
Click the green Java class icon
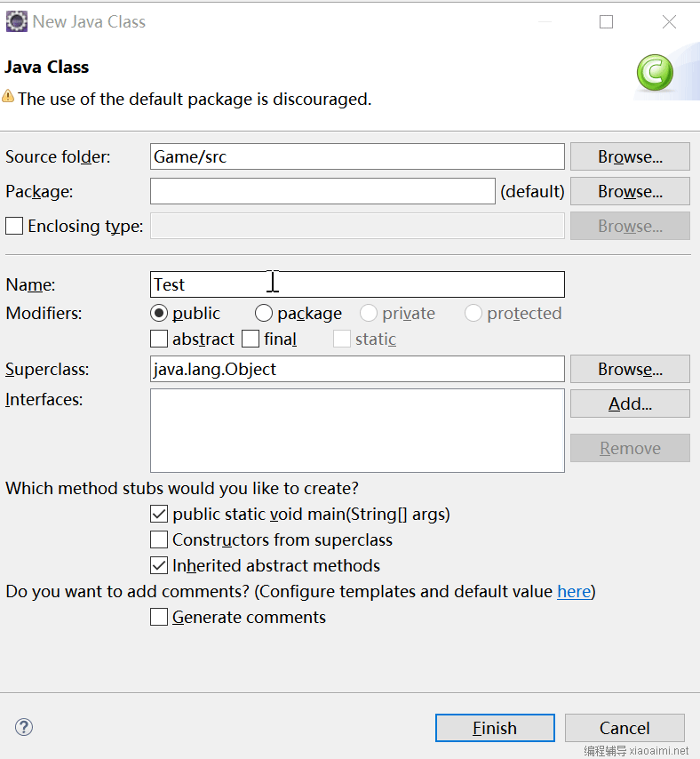click(655, 73)
